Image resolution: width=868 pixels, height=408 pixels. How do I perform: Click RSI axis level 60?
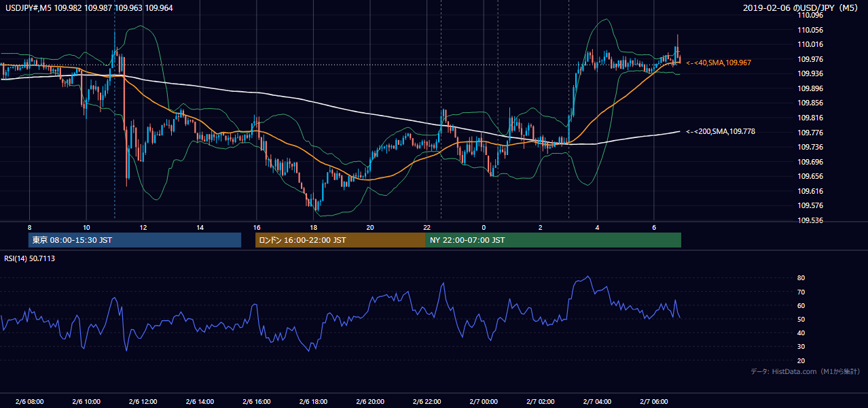pyautogui.click(x=801, y=305)
